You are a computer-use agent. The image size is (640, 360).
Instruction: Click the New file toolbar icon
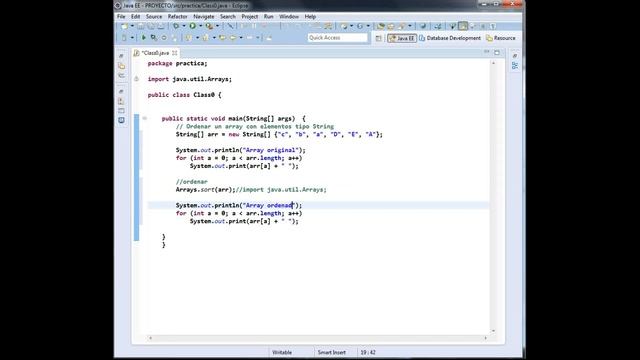click(x=124, y=26)
